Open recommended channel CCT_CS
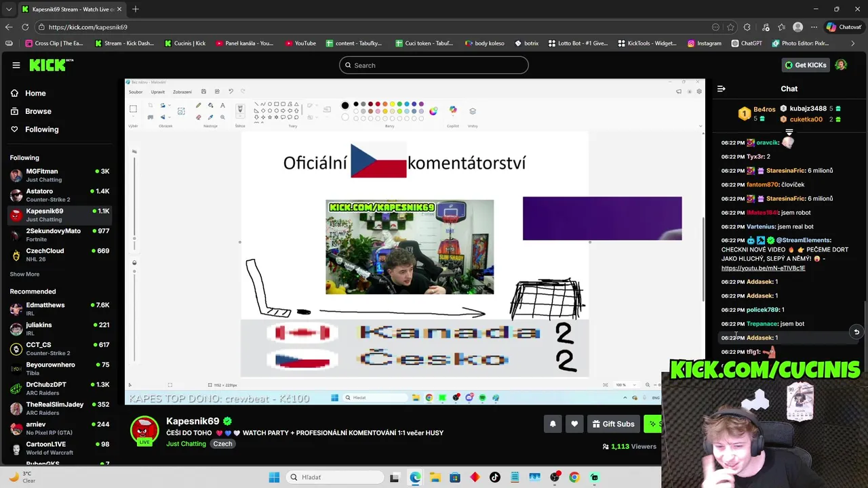 tap(60, 348)
